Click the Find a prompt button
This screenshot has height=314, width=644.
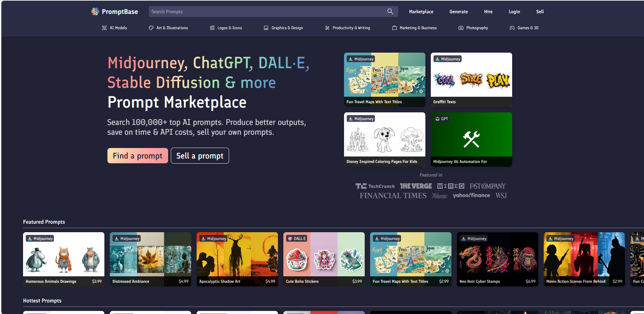click(x=138, y=156)
